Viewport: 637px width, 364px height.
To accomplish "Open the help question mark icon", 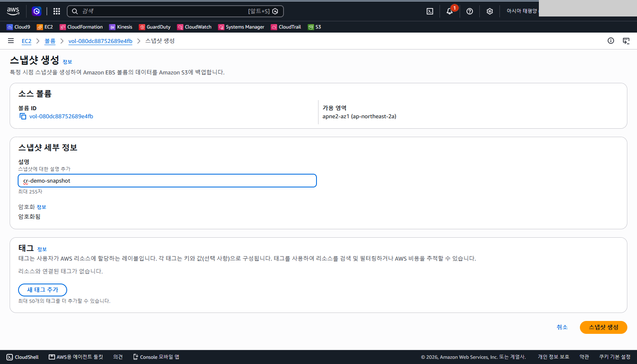I will point(470,11).
